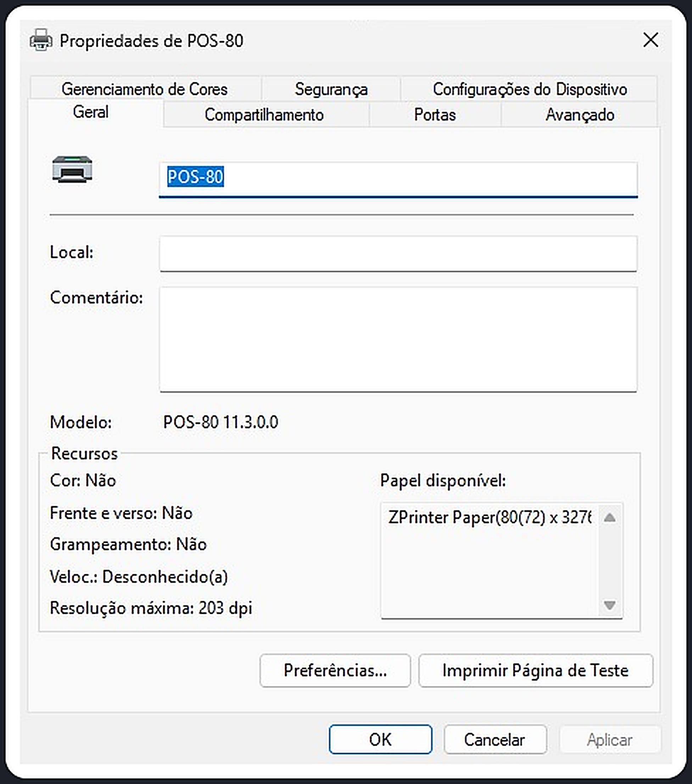Click the model text POS-80 11.3.0.0

coord(221,422)
